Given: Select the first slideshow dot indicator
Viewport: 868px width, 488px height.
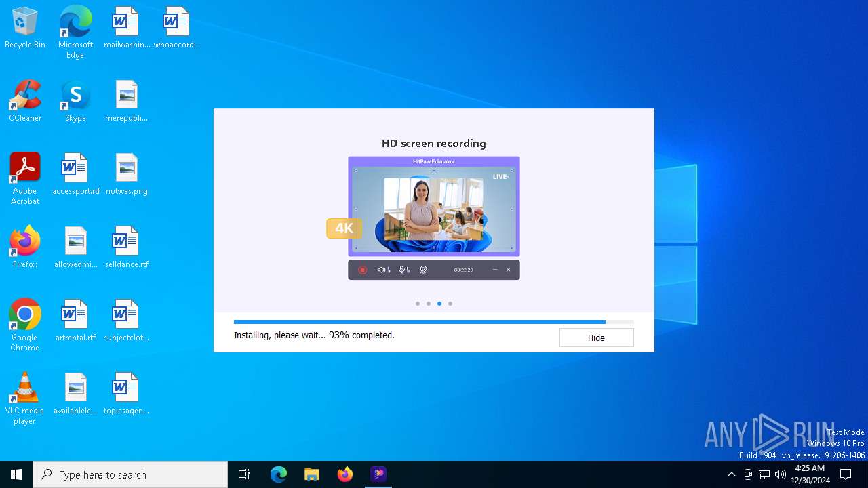Looking at the screenshot, I should (x=418, y=304).
